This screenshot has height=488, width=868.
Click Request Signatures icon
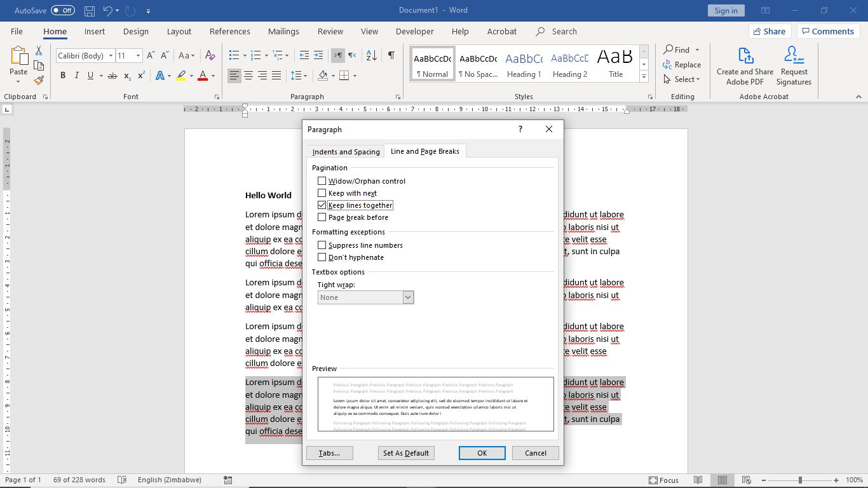pyautogui.click(x=794, y=65)
